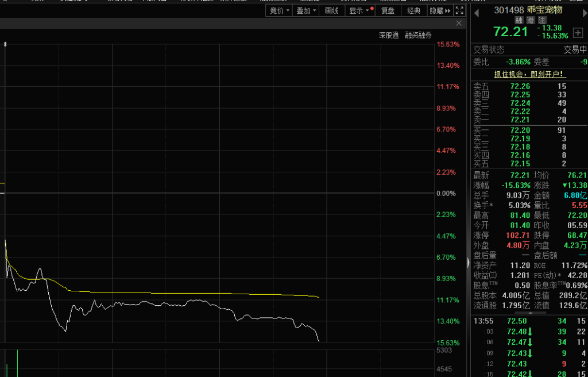Close the banner bar with X icon
The height and width of the screenshot is (377, 588).
[x=459, y=24]
